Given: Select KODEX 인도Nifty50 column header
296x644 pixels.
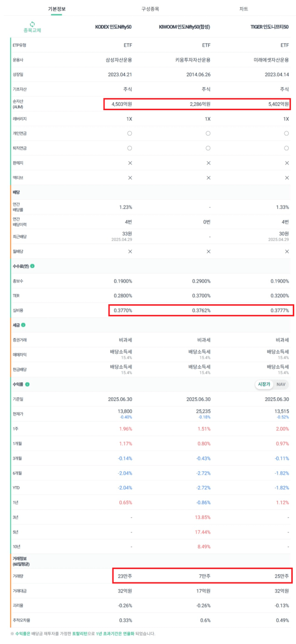Looking at the screenshot, I should pyautogui.click(x=113, y=27).
